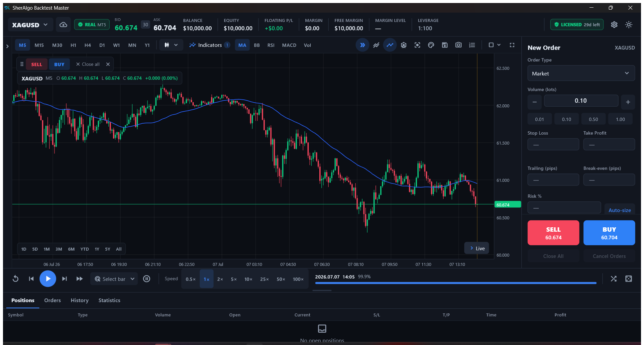This screenshot has height=345, width=644.
Task: Set playback speed to 10×
Action: point(248,279)
